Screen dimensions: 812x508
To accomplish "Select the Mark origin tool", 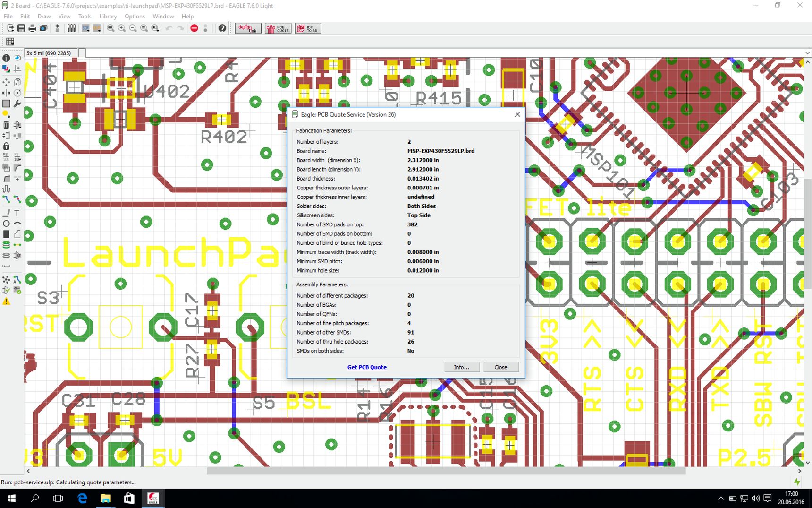I will click(x=17, y=69).
